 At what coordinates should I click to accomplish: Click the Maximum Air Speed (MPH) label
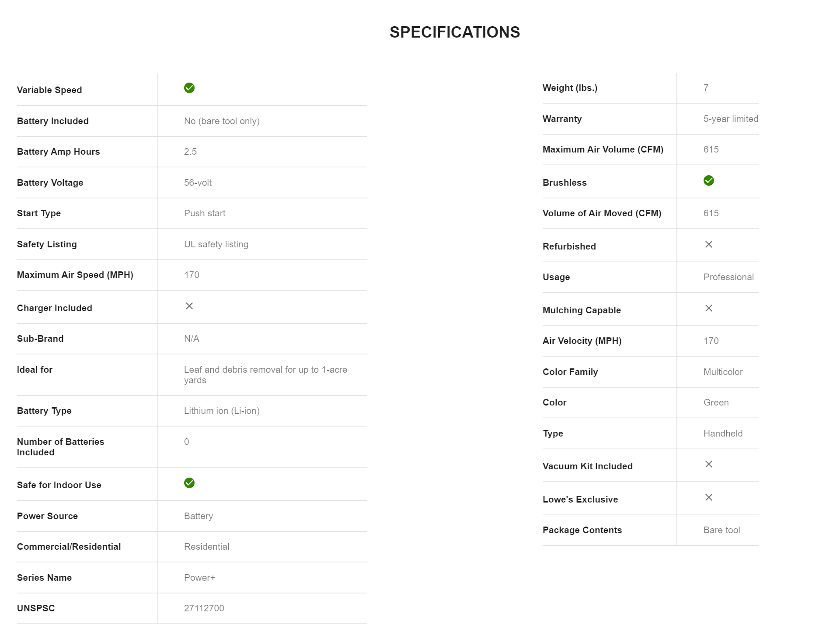(75, 275)
